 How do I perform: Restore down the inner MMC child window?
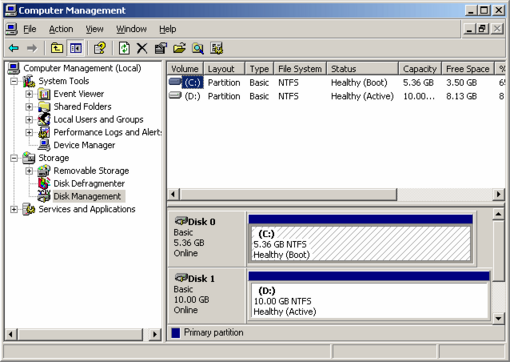click(483, 29)
